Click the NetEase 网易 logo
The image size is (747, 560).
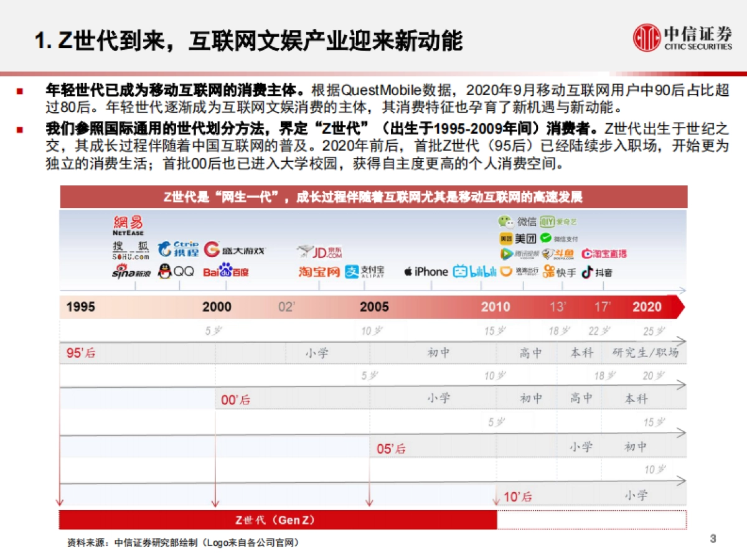pyautogui.click(x=127, y=227)
